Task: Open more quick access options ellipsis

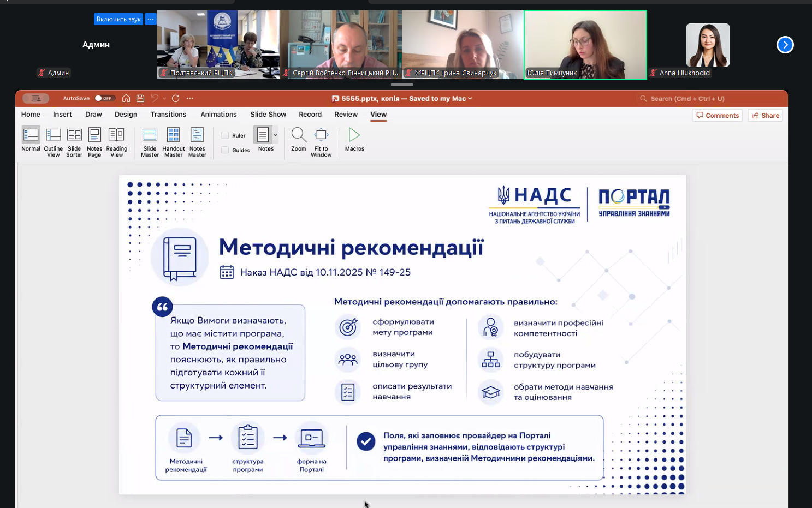Action: (x=189, y=98)
